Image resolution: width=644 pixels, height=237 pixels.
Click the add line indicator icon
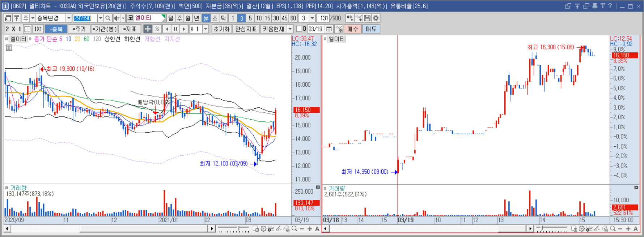tap(359, 18)
